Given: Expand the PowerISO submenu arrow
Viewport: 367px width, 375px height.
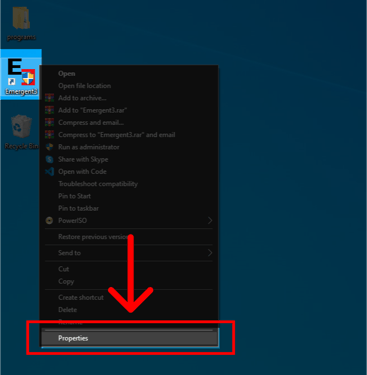Looking at the screenshot, I should pos(210,221).
